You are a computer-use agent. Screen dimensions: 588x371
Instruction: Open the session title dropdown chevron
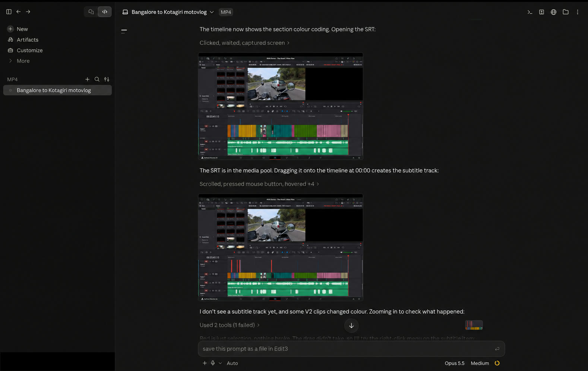[212, 12]
